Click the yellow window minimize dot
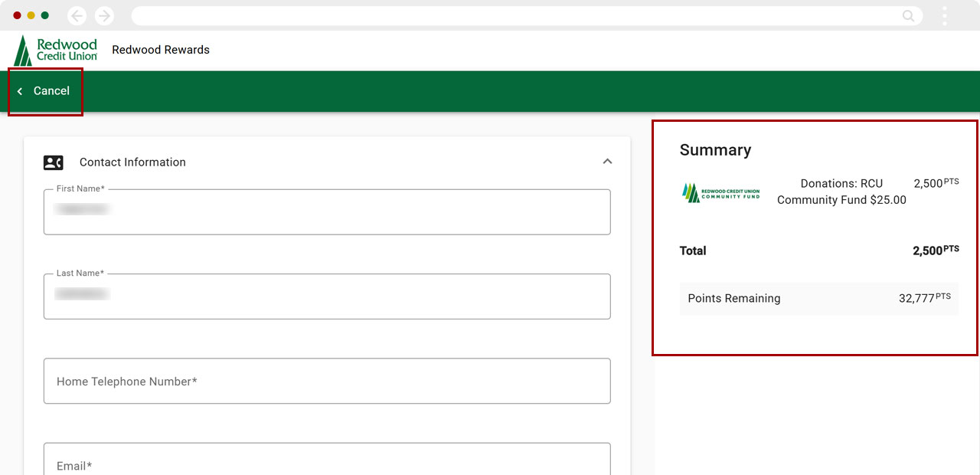The width and height of the screenshot is (980, 475). [x=31, y=15]
